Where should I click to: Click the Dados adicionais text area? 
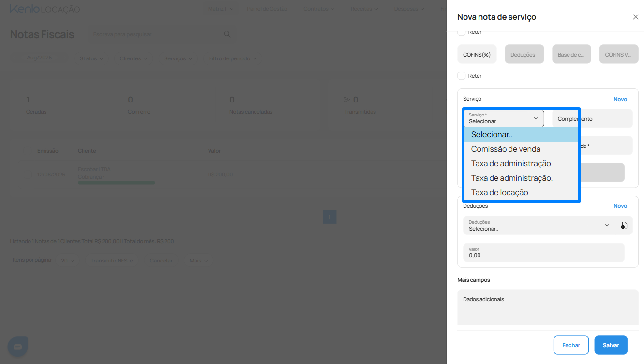548,307
